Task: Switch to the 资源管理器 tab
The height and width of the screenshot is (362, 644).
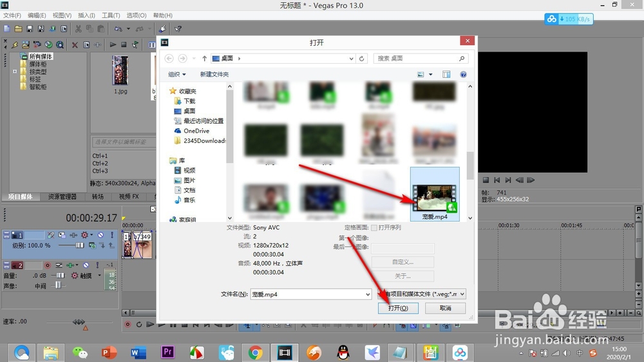Action: [62, 197]
